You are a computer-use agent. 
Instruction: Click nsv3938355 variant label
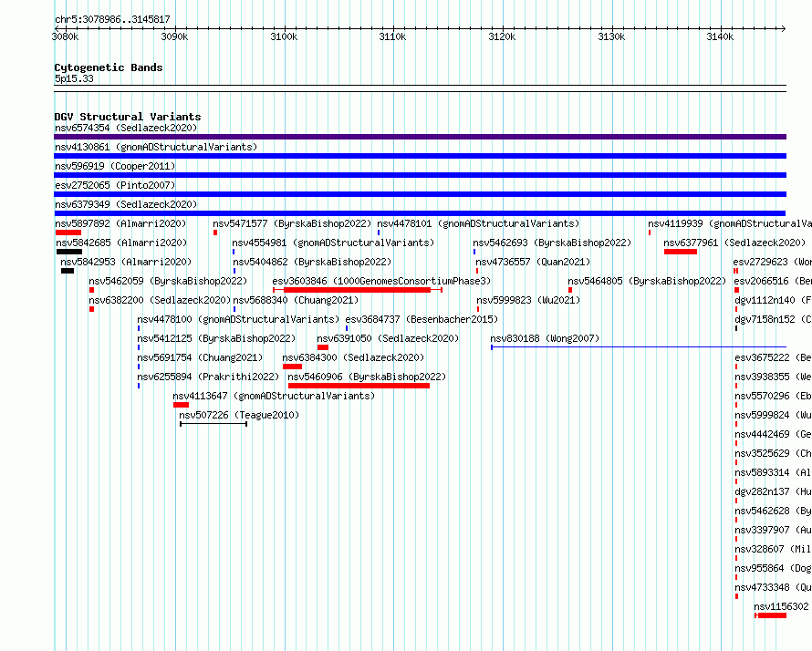pyautogui.click(x=773, y=377)
